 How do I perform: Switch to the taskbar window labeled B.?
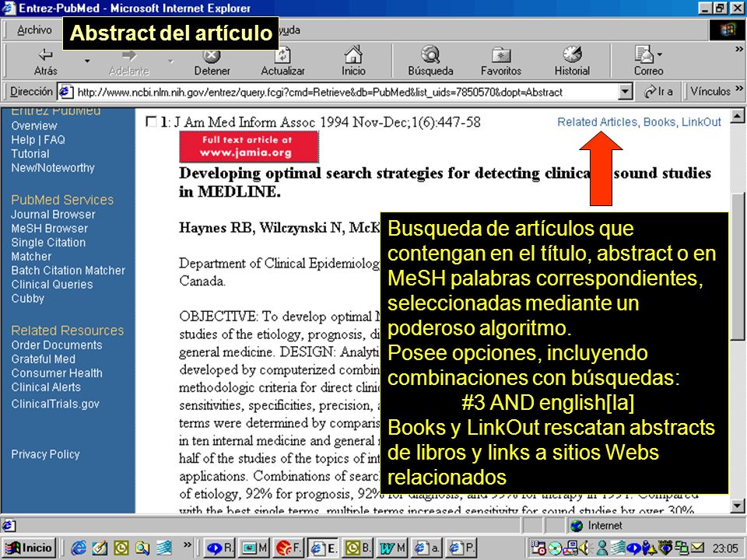357,548
